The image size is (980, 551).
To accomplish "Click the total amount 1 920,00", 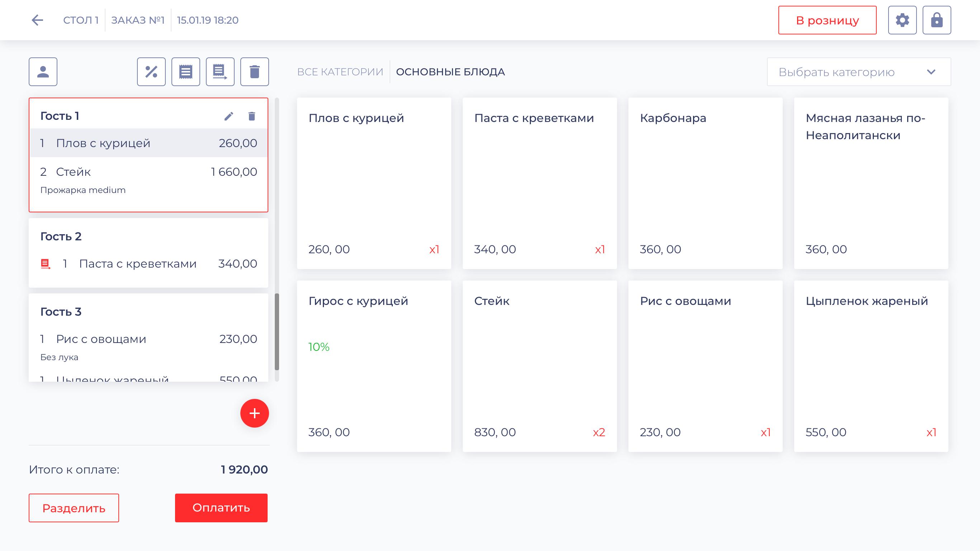I will 244,470.
